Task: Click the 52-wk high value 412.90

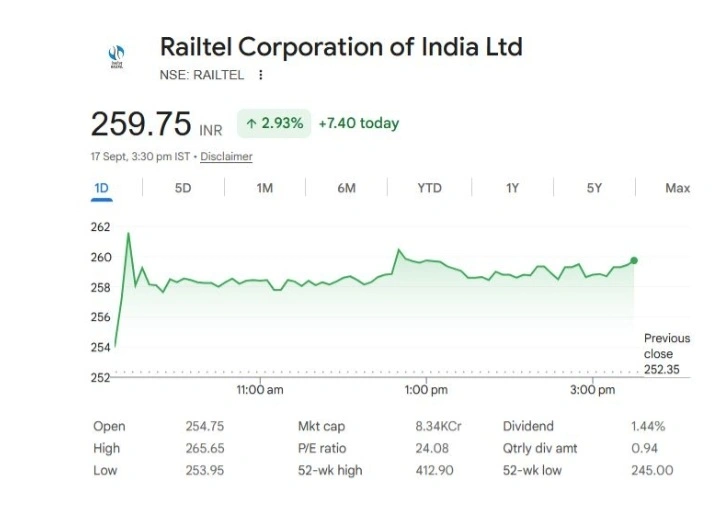Action: (x=434, y=471)
